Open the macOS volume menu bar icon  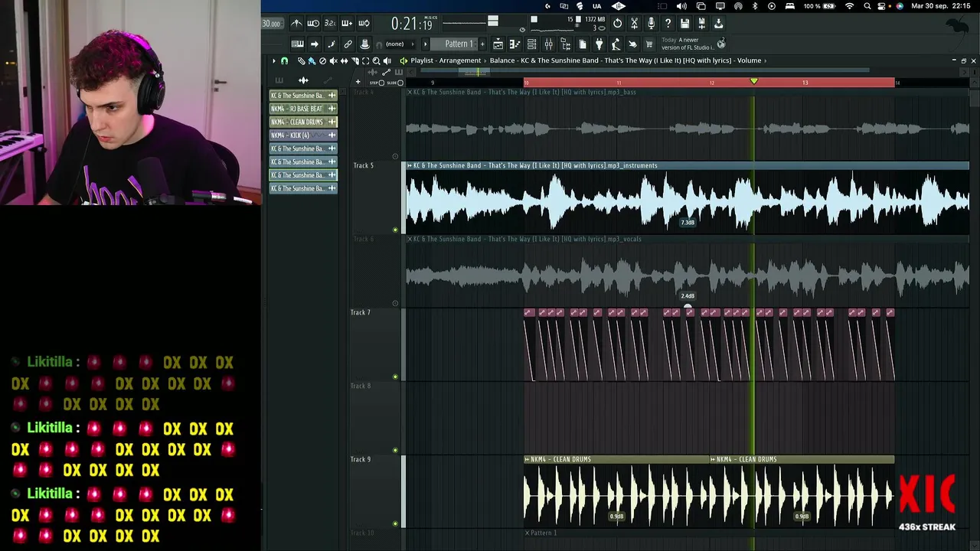tap(681, 6)
